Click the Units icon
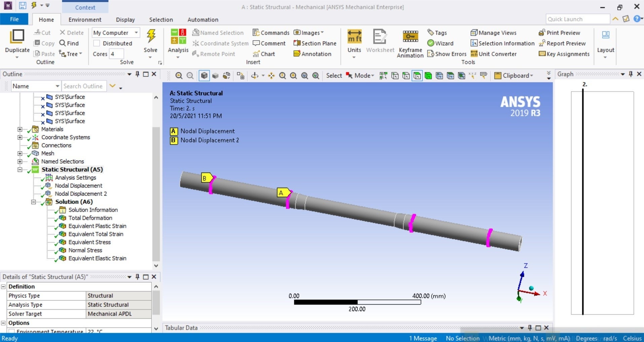The image size is (644, 342). pos(354,36)
